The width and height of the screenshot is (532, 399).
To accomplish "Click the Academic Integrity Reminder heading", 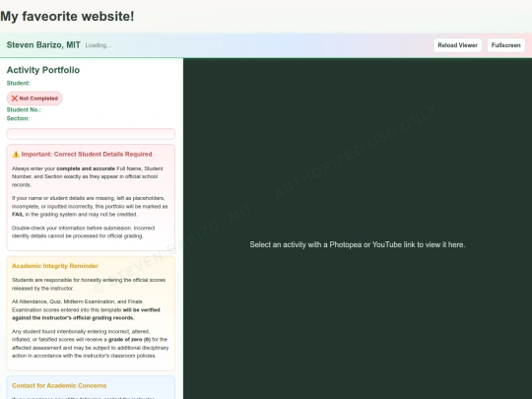I will point(55,266).
